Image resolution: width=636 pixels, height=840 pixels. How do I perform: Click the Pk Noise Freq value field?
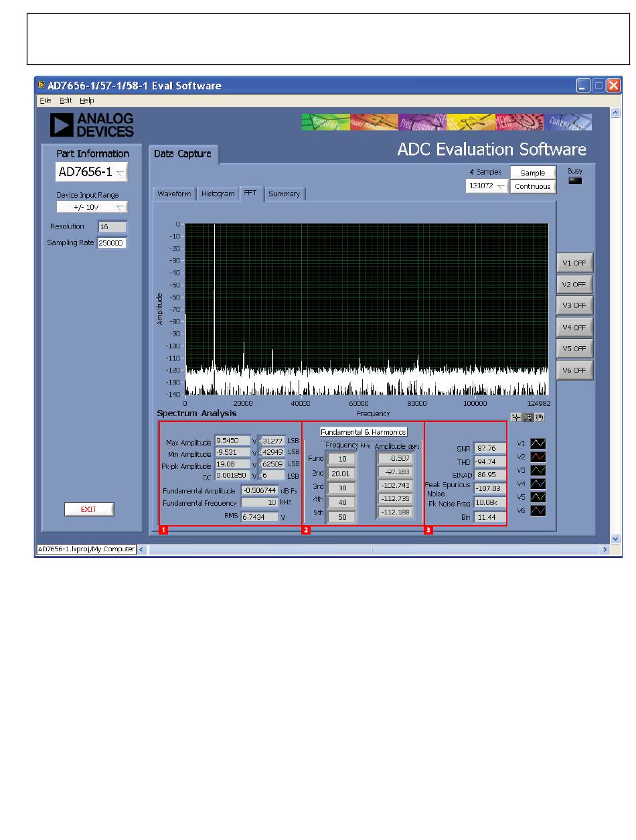(490, 502)
